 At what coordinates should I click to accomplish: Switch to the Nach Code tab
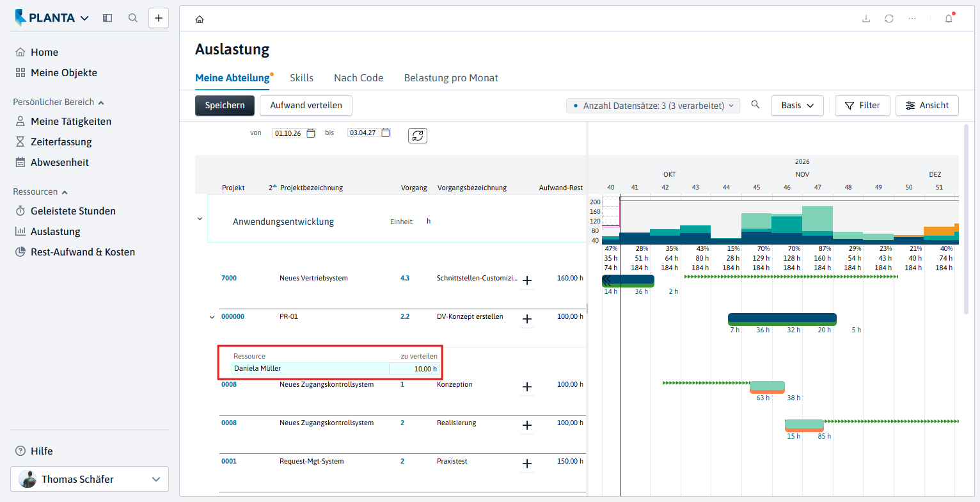click(x=359, y=78)
